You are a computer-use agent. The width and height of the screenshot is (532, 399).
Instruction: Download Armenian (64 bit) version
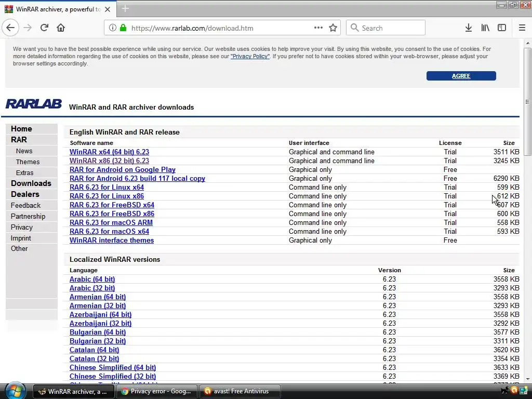coord(98,297)
